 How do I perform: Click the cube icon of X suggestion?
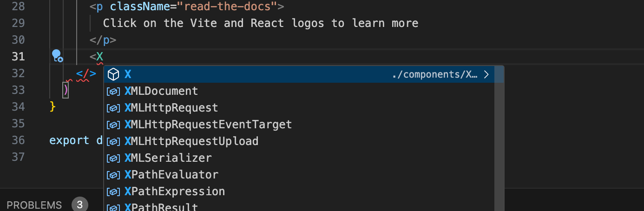(x=113, y=74)
